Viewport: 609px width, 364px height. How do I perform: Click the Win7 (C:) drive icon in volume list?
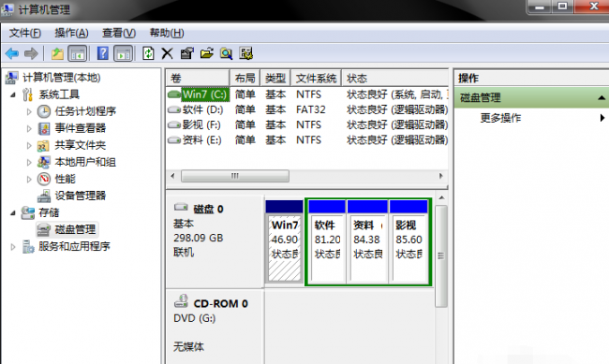tap(174, 95)
